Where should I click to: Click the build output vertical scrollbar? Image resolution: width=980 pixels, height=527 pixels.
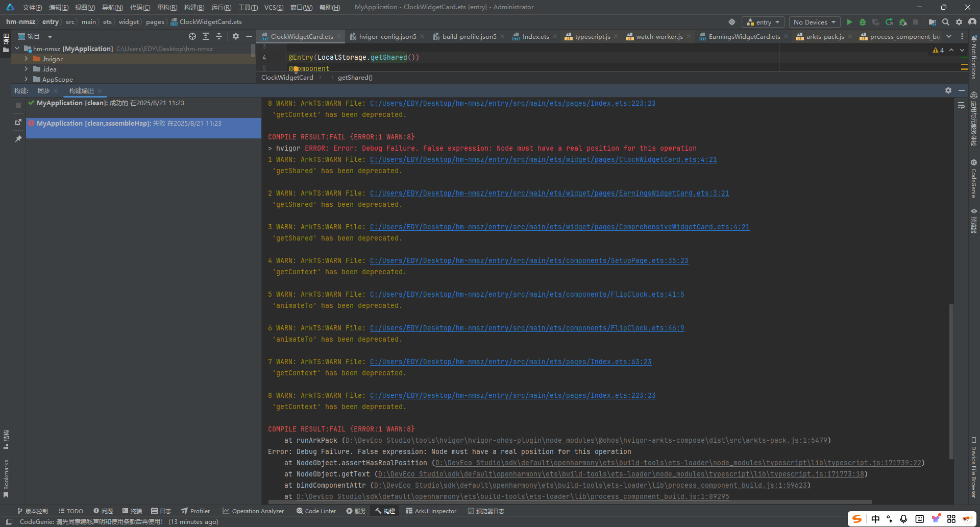click(951, 381)
